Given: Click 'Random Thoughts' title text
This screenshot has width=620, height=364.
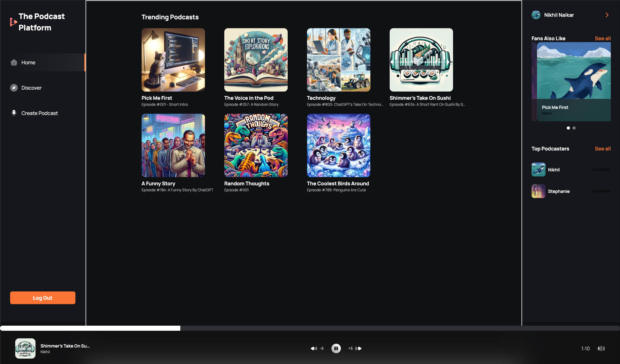Looking at the screenshot, I should [x=247, y=184].
